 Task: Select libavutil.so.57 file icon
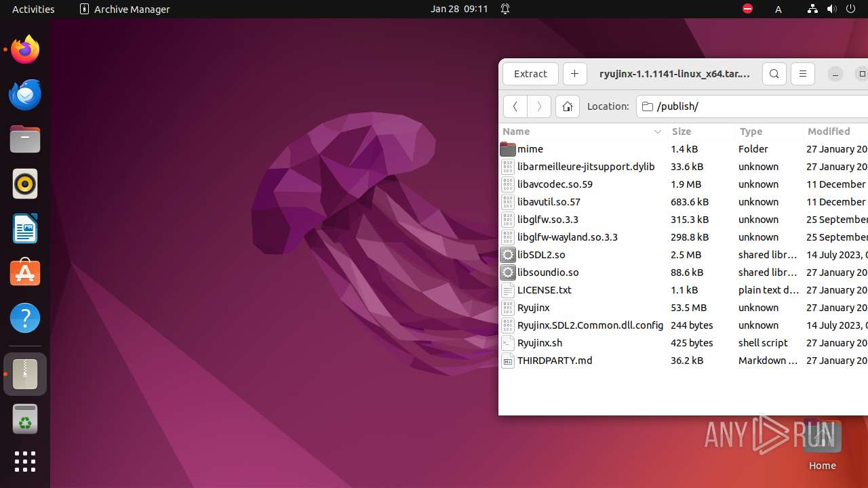508,202
